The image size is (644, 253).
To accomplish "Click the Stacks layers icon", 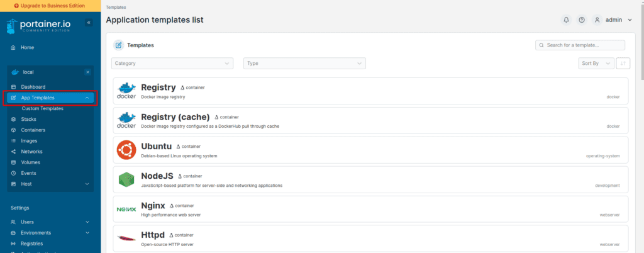I will coord(13,119).
